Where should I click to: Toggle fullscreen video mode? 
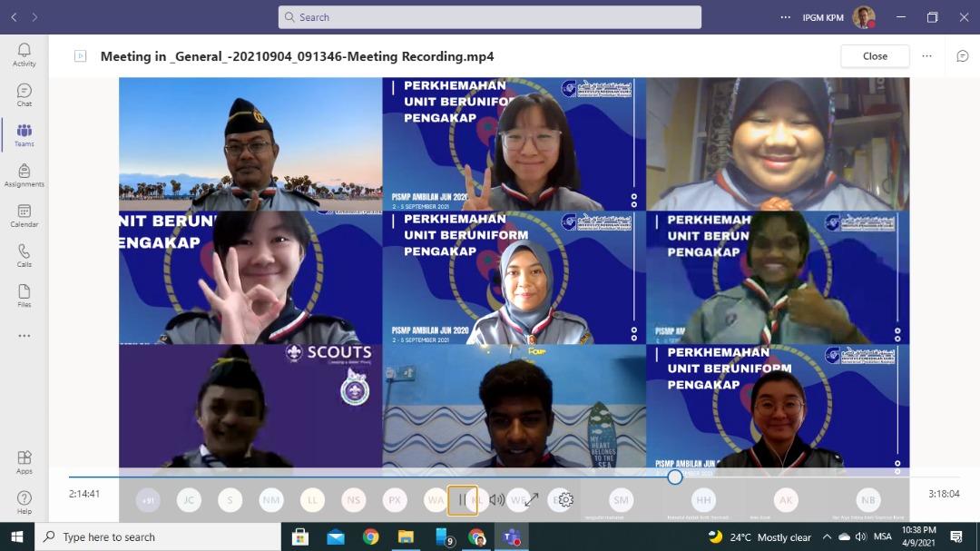pos(531,499)
